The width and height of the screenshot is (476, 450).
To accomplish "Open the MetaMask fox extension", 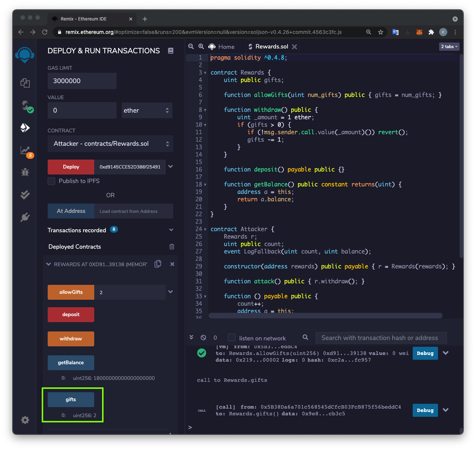I will click(x=419, y=32).
